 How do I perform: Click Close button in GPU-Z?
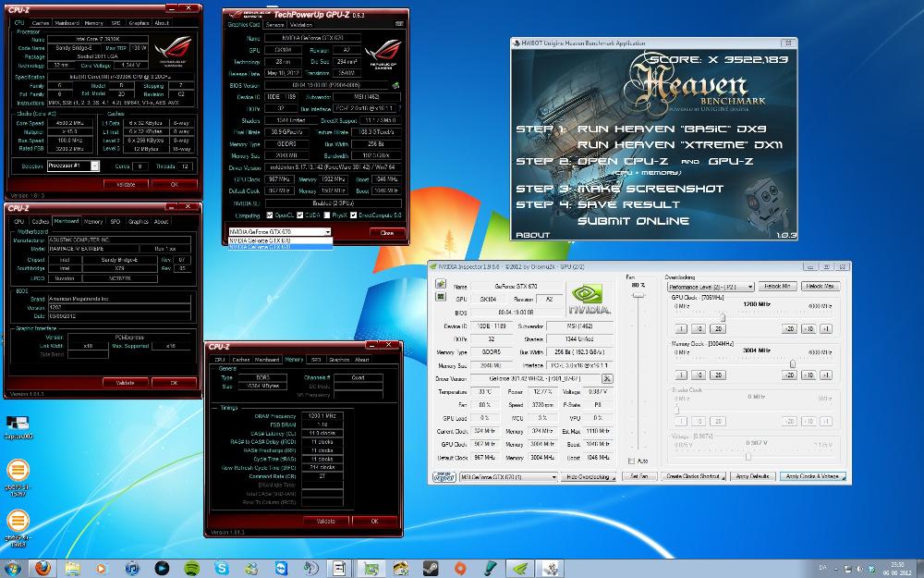[387, 233]
